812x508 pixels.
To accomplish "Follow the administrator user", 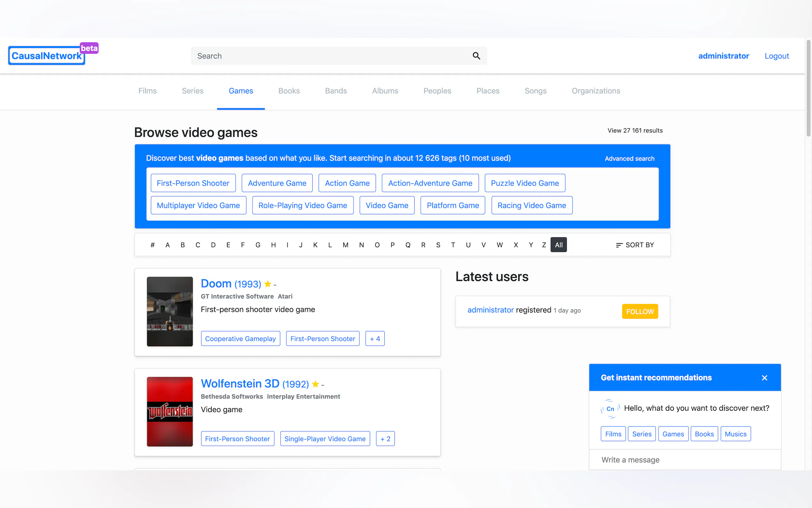I will coord(639,312).
